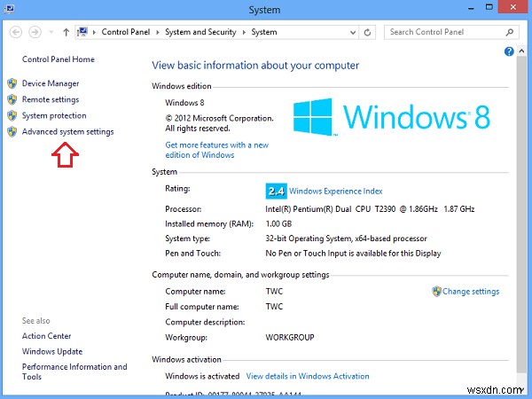Close the System window
532x399 pixels.
[513, 7]
